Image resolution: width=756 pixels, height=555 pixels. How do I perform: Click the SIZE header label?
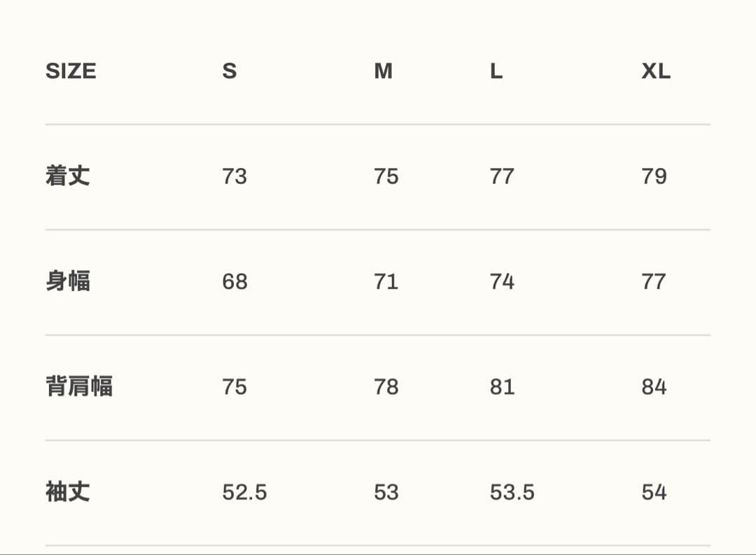tap(71, 71)
